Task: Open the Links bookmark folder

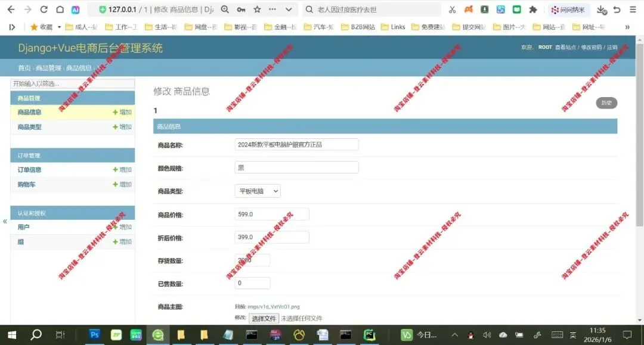Action: (x=393, y=27)
